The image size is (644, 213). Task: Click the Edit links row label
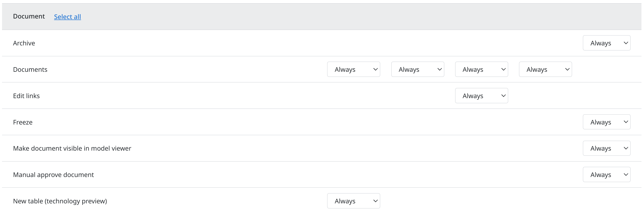coord(26,96)
